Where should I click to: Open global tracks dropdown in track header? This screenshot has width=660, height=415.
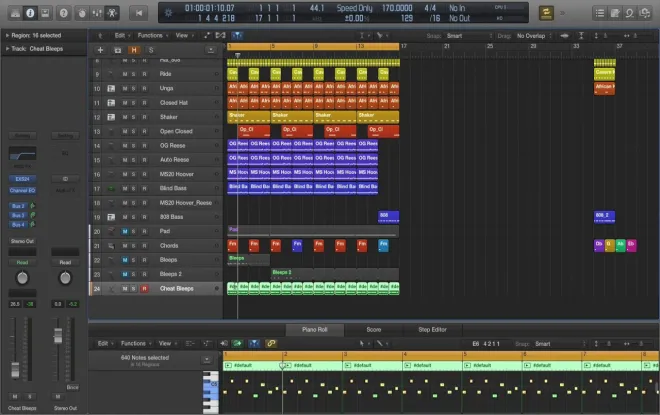(211, 50)
